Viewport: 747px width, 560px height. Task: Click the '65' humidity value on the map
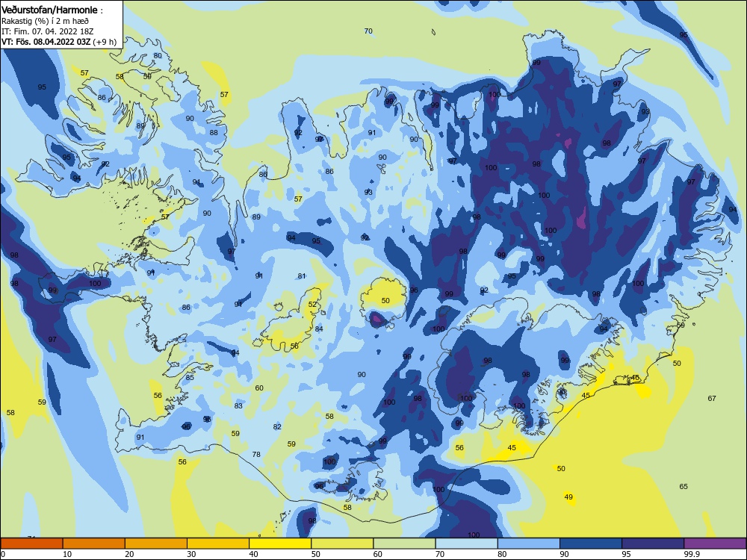click(x=684, y=487)
